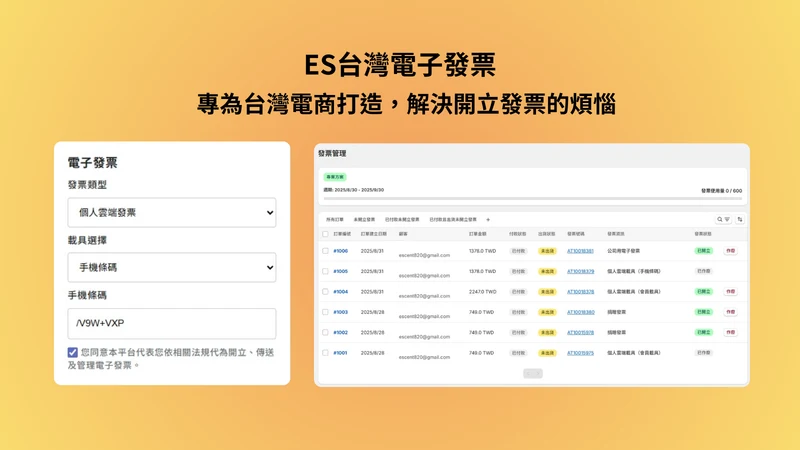
Task: Click the 已開立 status badge for order #1006
Action: (x=704, y=251)
